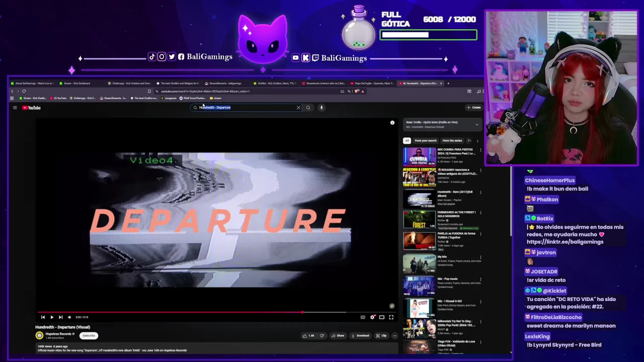Open more actions ellipsis beside Clip

[394, 335]
